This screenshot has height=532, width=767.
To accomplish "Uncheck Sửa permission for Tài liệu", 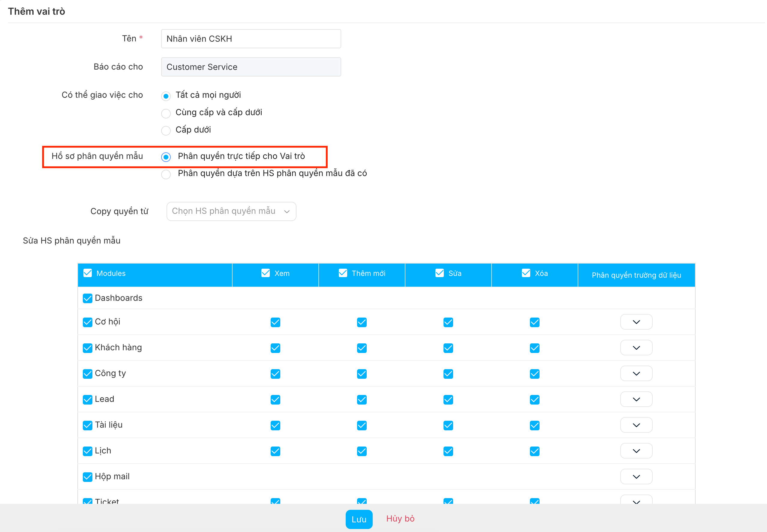I will [x=448, y=425].
